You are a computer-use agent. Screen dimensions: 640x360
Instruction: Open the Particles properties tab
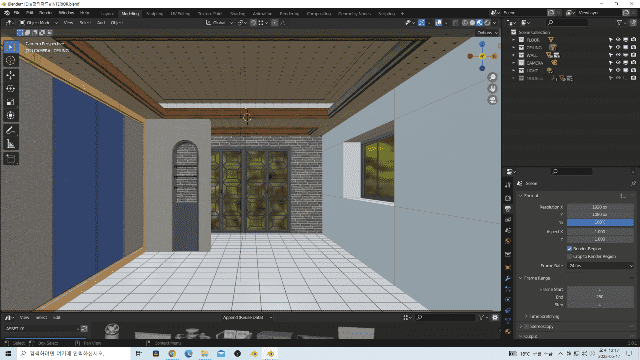[x=508, y=289]
